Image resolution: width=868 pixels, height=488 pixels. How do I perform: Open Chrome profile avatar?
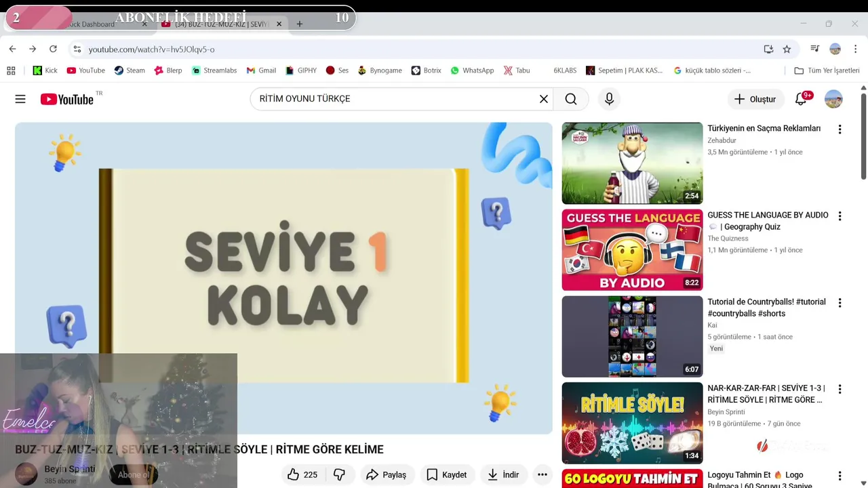point(835,49)
